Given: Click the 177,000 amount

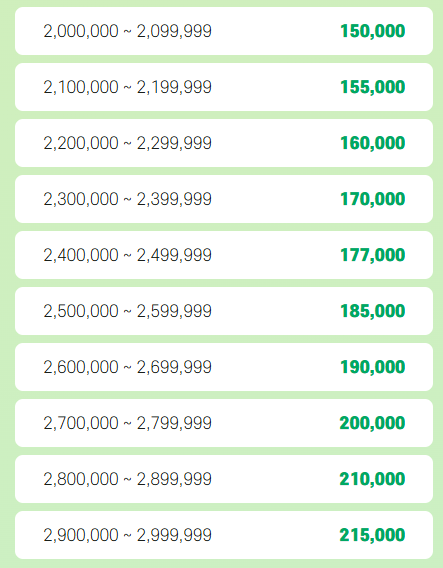Looking at the screenshot, I should pos(372,255).
